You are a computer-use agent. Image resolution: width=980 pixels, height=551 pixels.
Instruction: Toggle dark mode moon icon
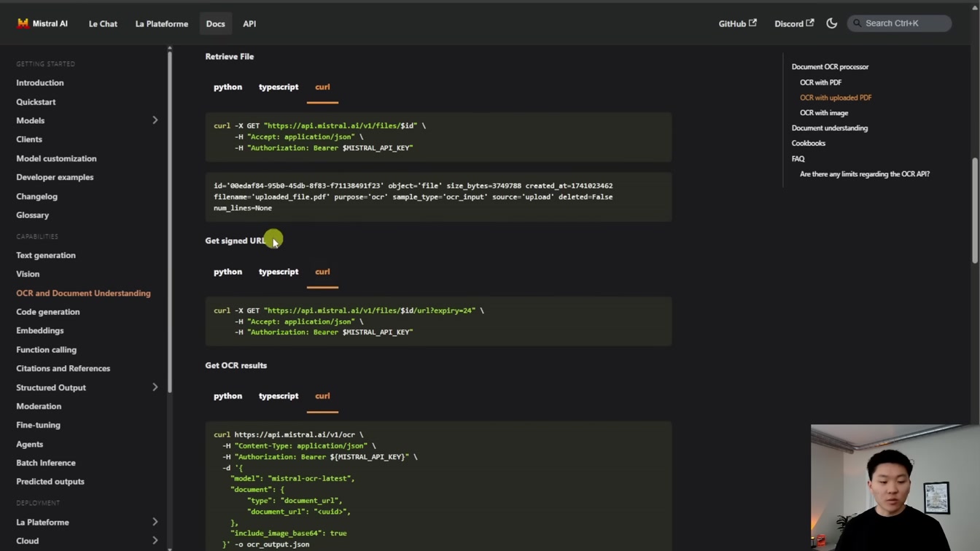[831, 23]
